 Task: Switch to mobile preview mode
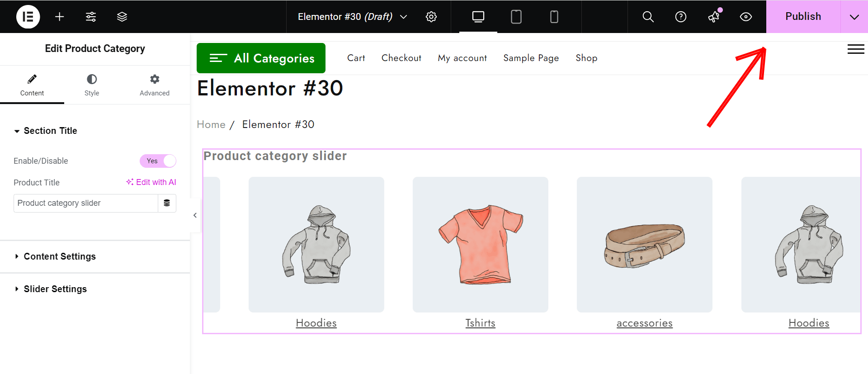click(x=554, y=17)
